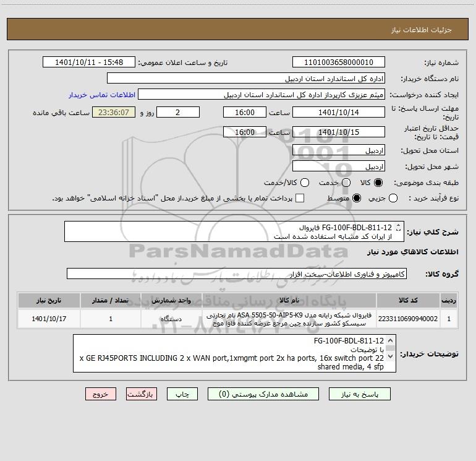This screenshot has width=476, height=461.
Task: Click the delivery province field 'اردبیل'
Action: [x=339, y=150]
